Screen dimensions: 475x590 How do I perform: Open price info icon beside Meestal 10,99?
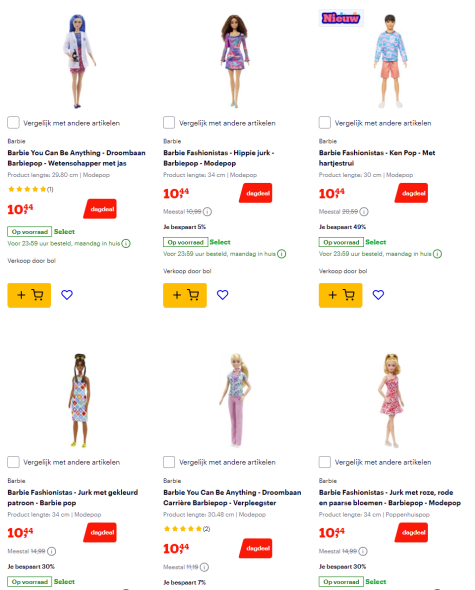207,212
